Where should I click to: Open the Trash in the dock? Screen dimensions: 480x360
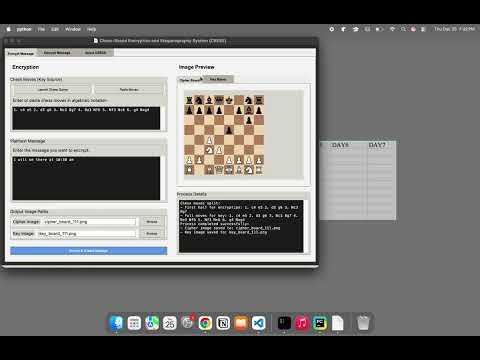[363, 323]
